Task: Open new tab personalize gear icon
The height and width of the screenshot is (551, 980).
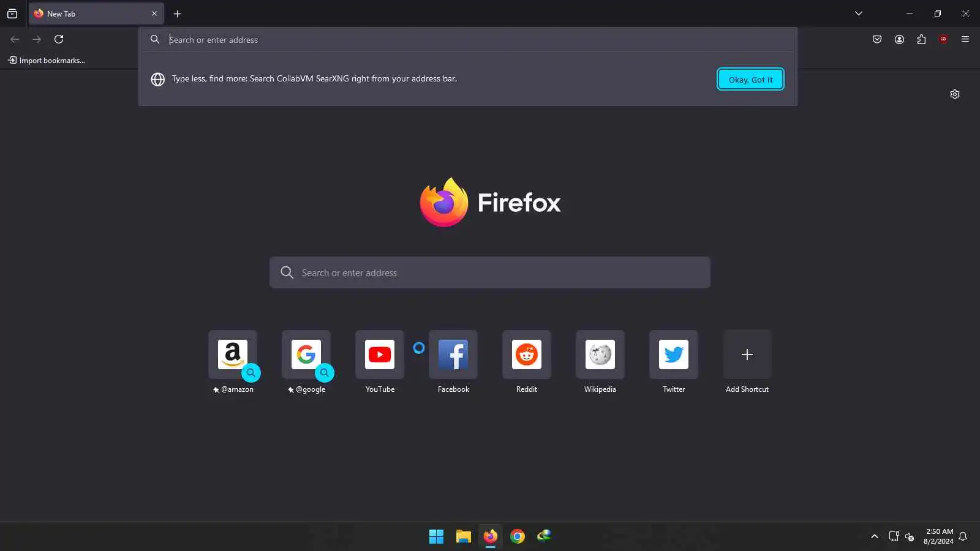Action: [955, 94]
